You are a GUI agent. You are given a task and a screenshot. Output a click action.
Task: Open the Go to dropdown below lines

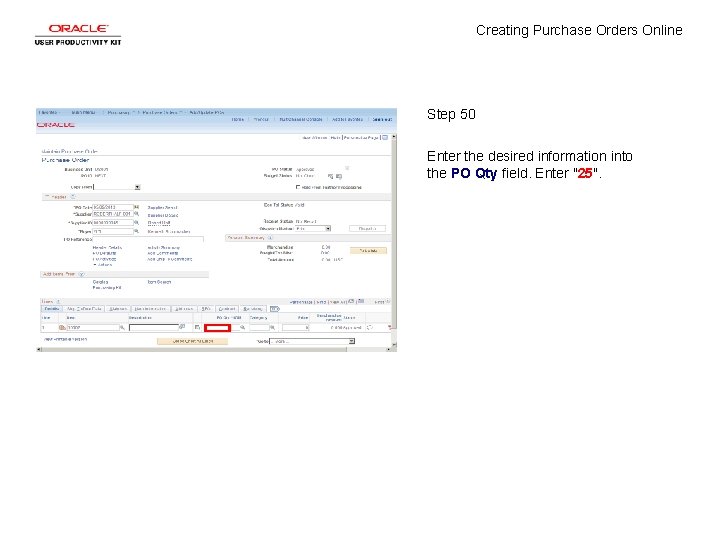tap(351, 341)
